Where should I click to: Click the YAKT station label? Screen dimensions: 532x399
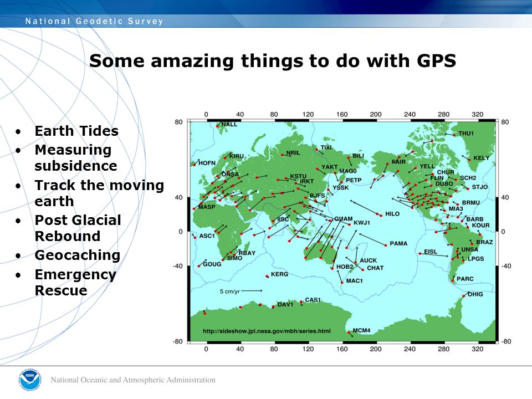(329, 167)
